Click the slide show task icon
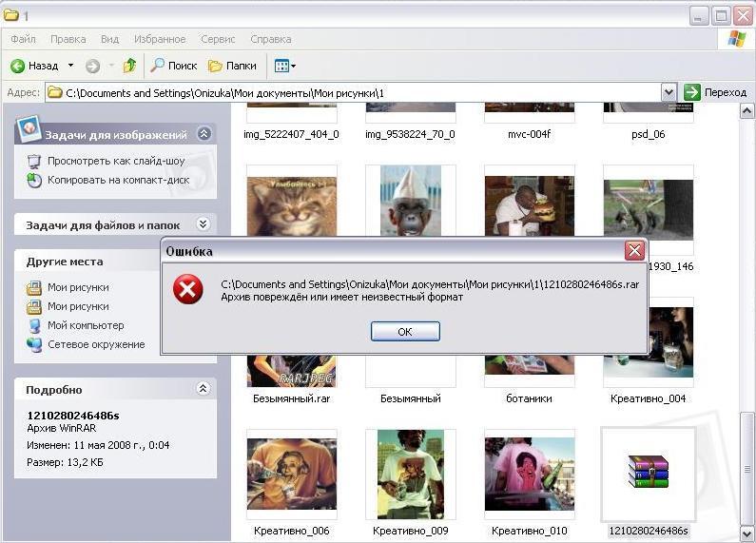756x543 pixels. [34, 161]
